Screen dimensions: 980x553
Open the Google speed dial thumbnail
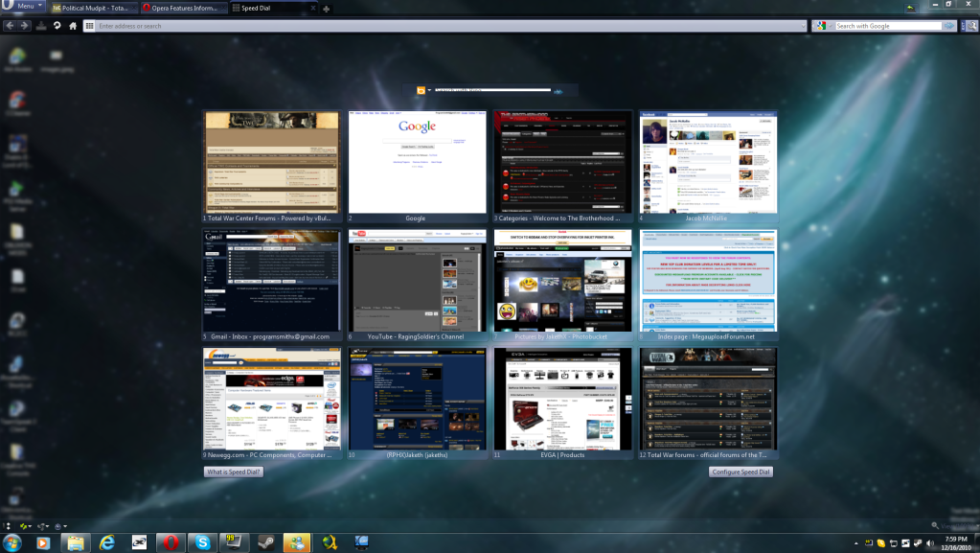tap(417, 162)
